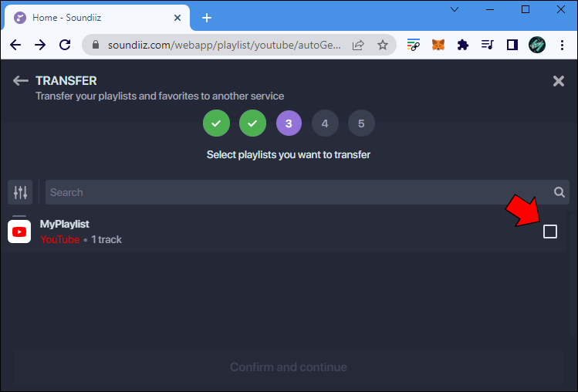This screenshot has height=392, width=578.
Task: Click the padlock site info icon
Action: (x=96, y=45)
